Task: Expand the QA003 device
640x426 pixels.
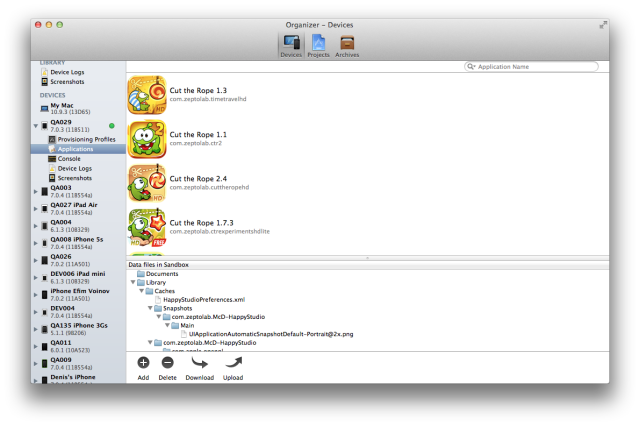Action: click(x=36, y=191)
